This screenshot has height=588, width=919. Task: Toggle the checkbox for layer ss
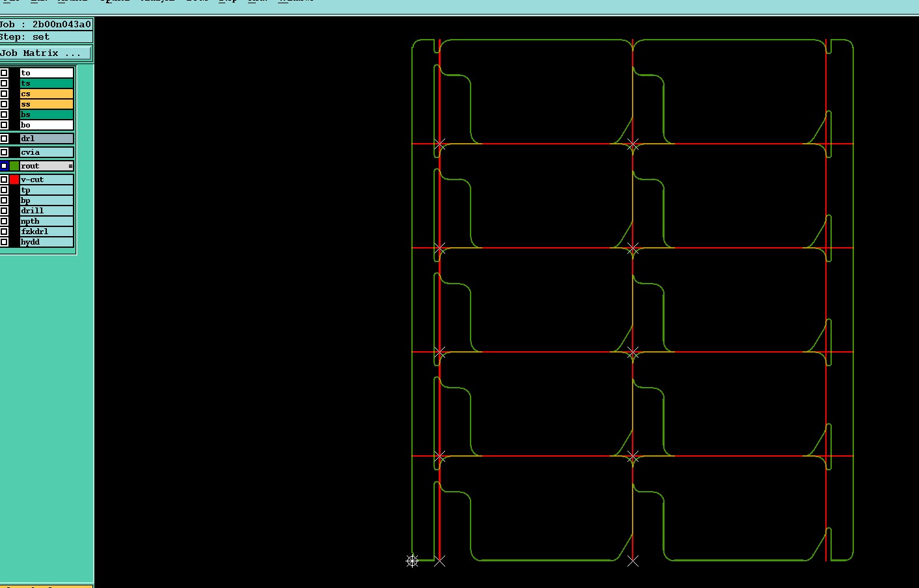(4, 104)
